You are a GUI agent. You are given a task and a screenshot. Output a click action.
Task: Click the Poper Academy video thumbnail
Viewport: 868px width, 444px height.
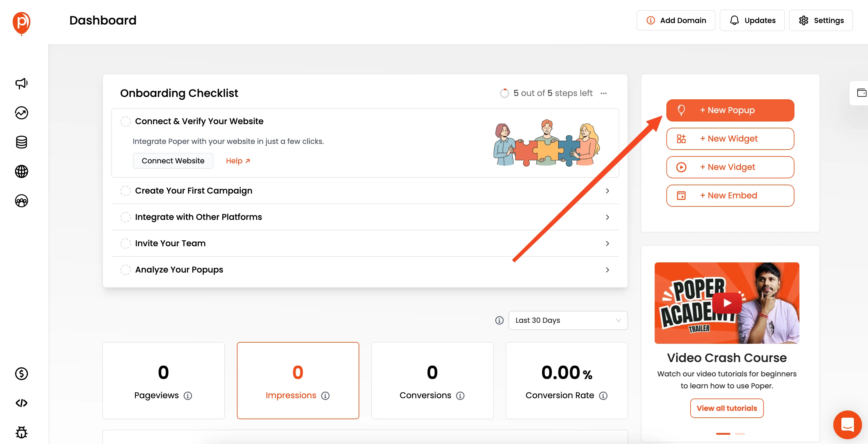[x=727, y=303]
